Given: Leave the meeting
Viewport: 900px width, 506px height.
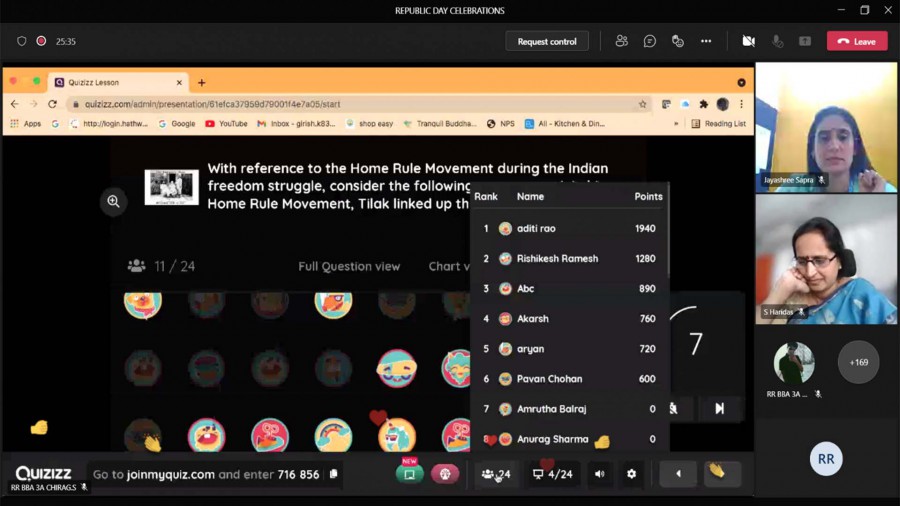Looking at the screenshot, I should tap(857, 41).
